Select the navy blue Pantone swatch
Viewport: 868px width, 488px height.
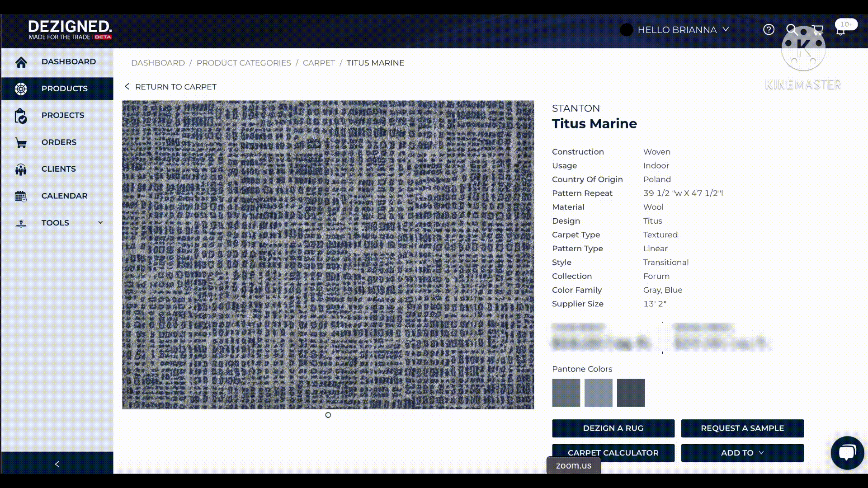[631, 393]
